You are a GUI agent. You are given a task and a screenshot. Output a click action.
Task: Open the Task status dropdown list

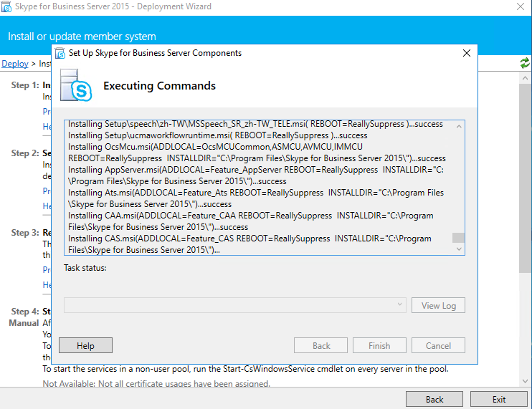[x=234, y=305]
